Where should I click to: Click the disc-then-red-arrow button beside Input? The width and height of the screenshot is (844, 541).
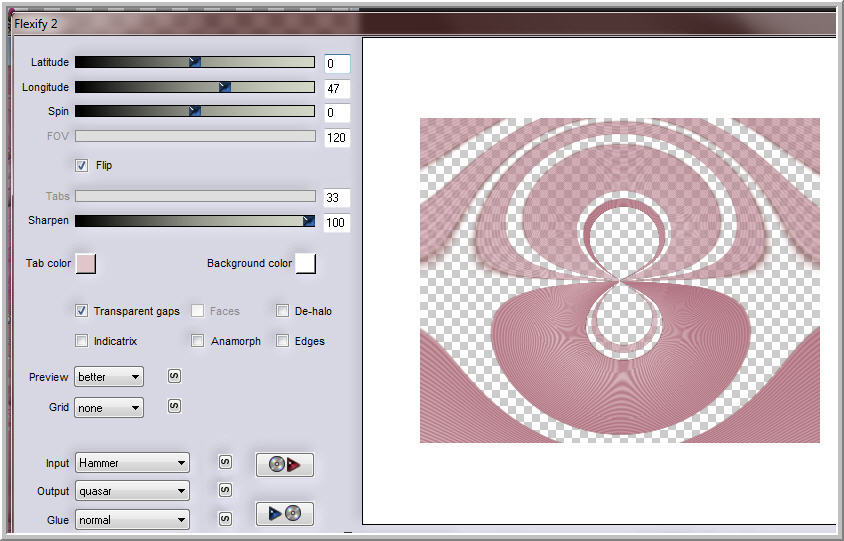[x=284, y=465]
